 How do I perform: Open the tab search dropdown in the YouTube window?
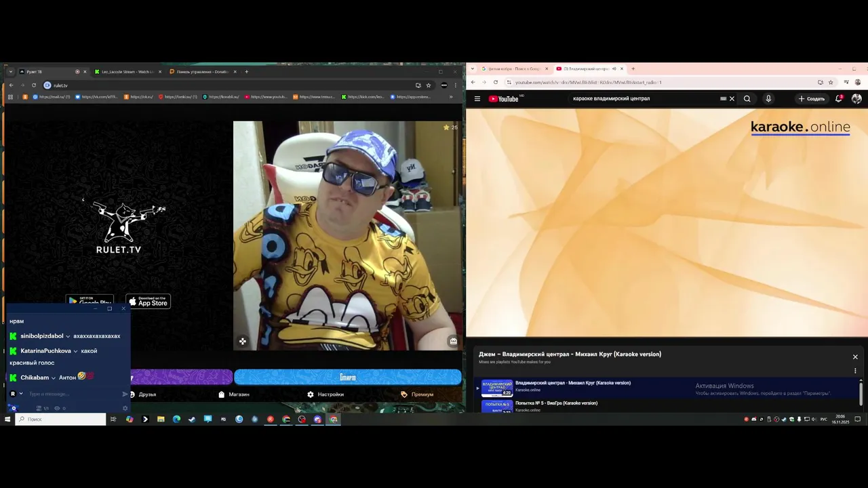(473, 69)
